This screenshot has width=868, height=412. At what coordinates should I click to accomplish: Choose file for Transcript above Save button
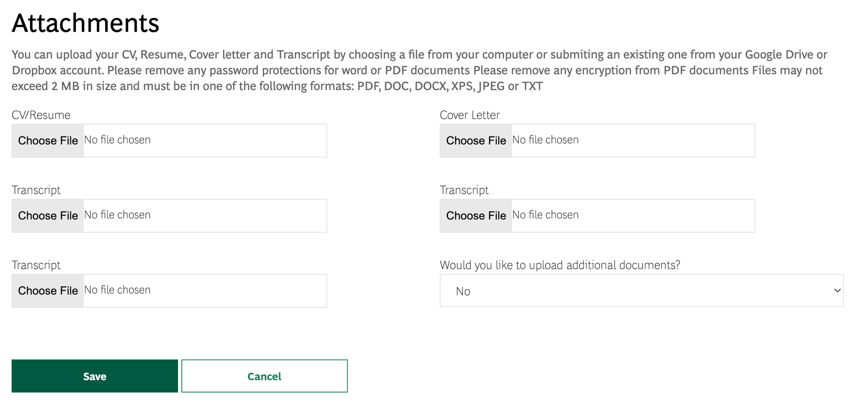click(48, 290)
